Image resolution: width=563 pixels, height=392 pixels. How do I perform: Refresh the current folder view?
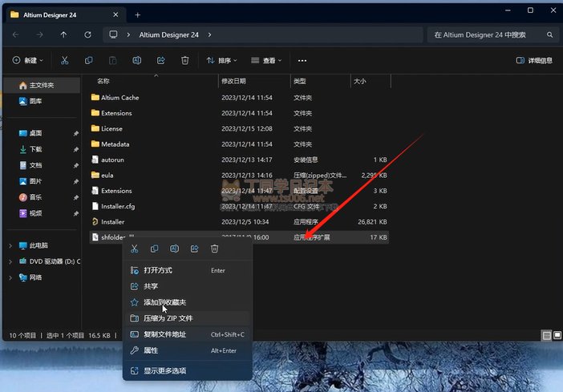pos(87,35)
